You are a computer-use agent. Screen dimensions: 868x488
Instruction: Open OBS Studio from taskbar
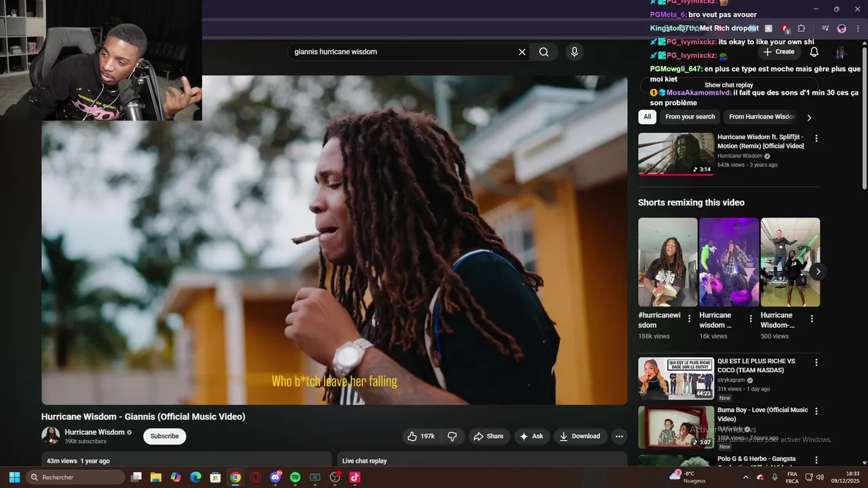[335, 477]
